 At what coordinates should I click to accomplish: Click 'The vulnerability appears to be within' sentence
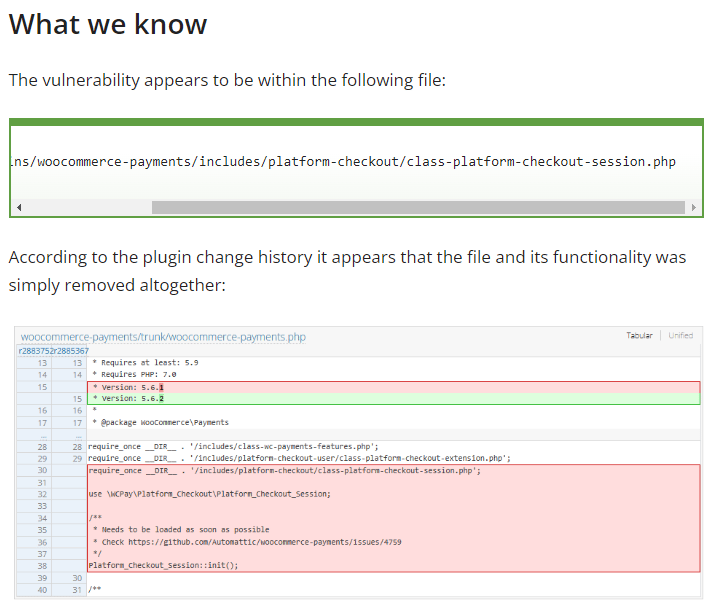click(227, 80)
